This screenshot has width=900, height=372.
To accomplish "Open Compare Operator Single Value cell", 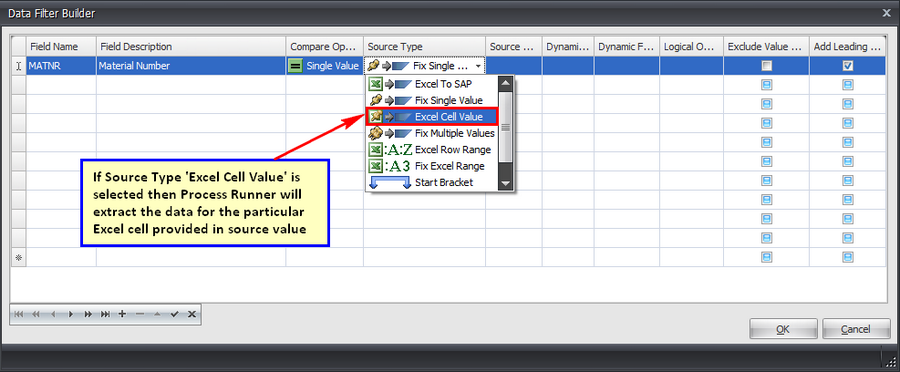I will coord(325,66).
